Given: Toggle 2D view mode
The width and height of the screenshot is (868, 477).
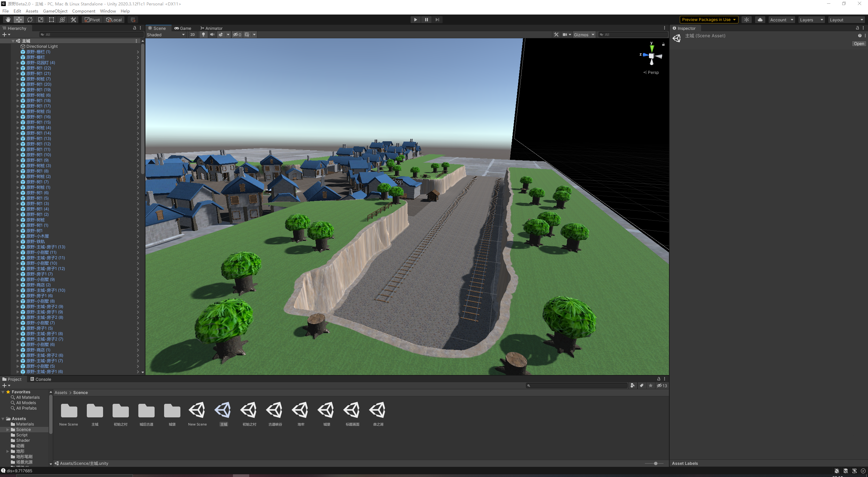Looking at the screenshot, I should coord(193,35).
